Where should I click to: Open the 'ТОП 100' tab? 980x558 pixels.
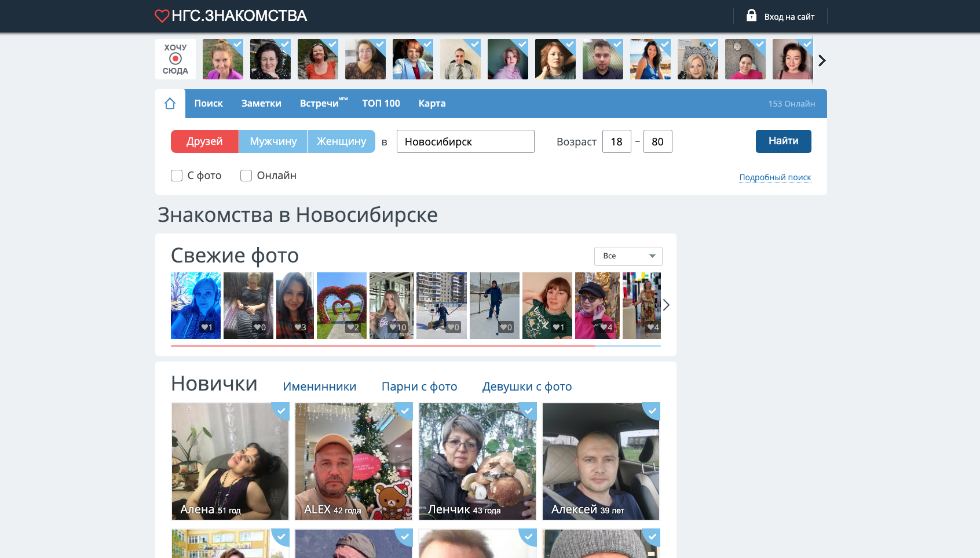[381, 104]
